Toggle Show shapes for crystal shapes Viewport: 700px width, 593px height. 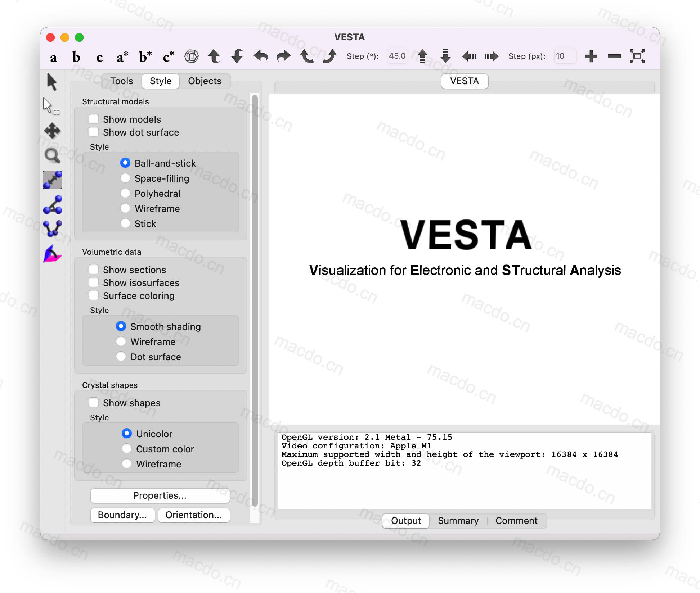[x=95, y=402]
